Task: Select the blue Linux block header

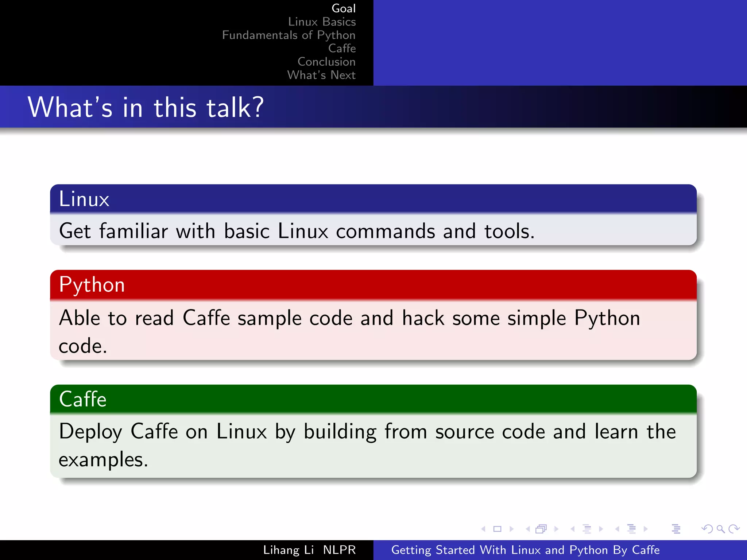Action: click(373, 199)
